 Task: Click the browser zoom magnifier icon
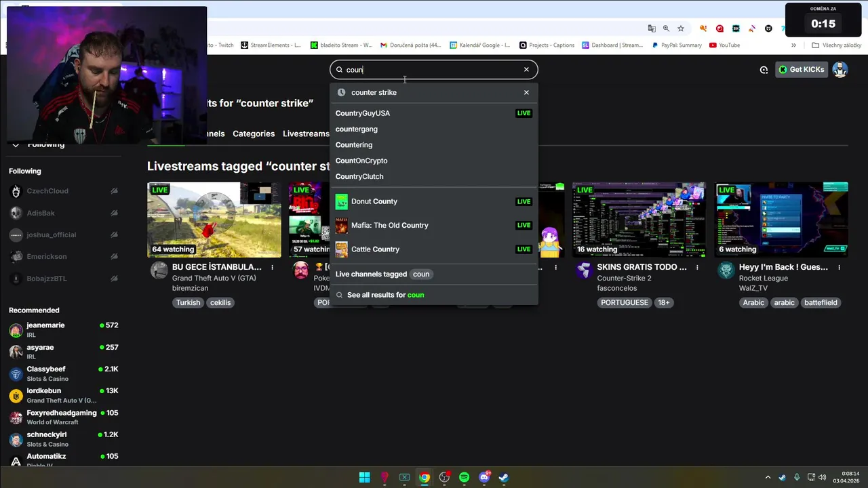pyautogui.click(x=666, y=28)
